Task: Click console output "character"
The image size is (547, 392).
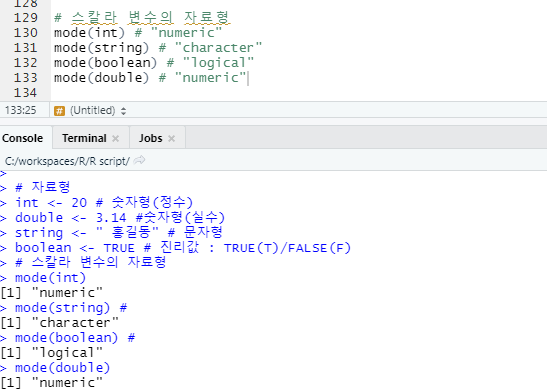Action: (x=75, y=323)
